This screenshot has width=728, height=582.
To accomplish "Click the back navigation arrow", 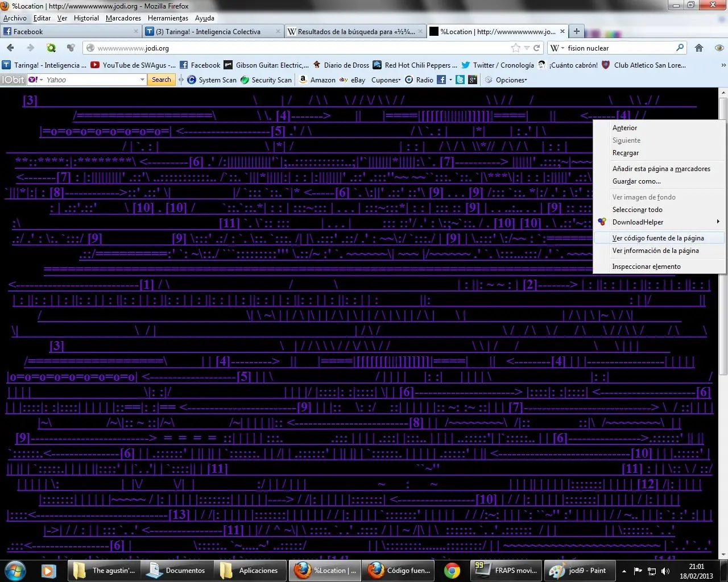I will coord(10,48).
